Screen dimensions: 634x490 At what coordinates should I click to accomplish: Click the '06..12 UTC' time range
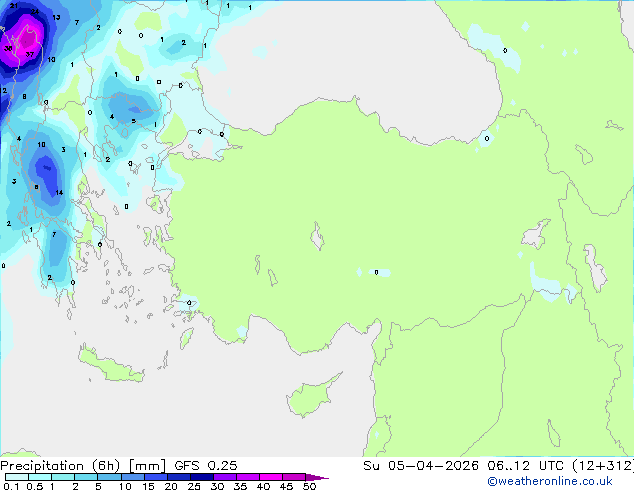pos(526,466)
